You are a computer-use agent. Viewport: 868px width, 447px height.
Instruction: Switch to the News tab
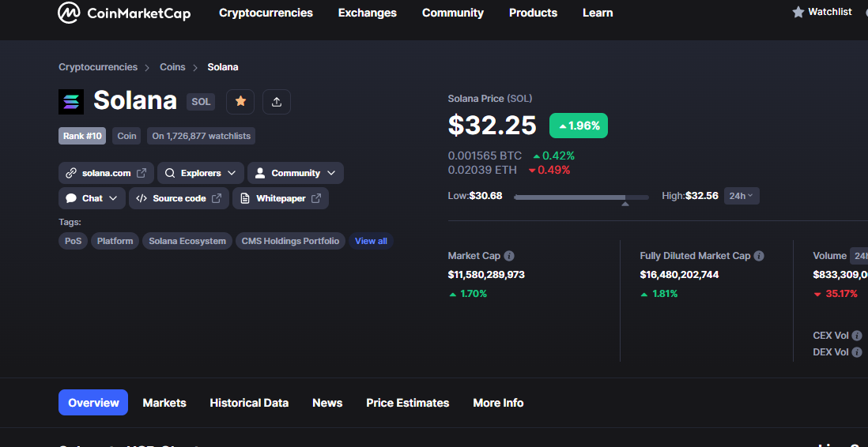[327, 403]
